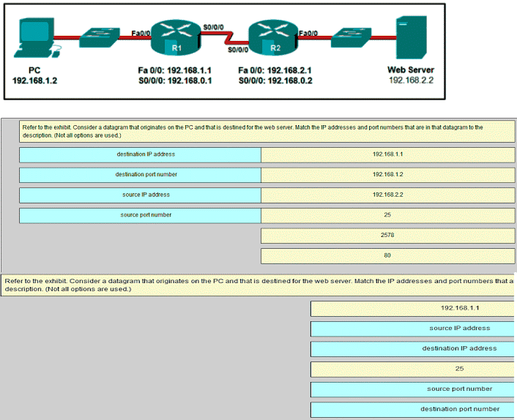Click the PC computer icon in the diagram
The image size is (517, 420).
click(x=37, y=38)
